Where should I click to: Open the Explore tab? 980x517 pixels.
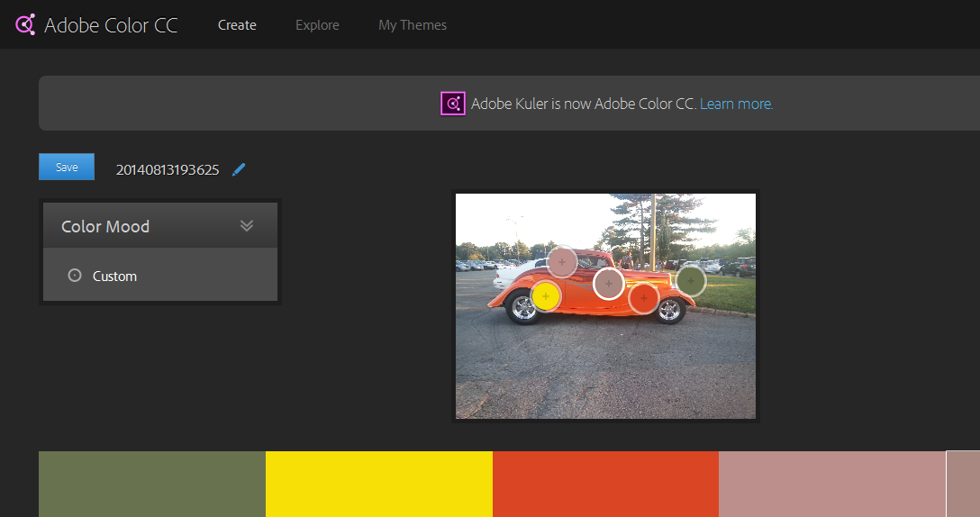coord(317,25)
